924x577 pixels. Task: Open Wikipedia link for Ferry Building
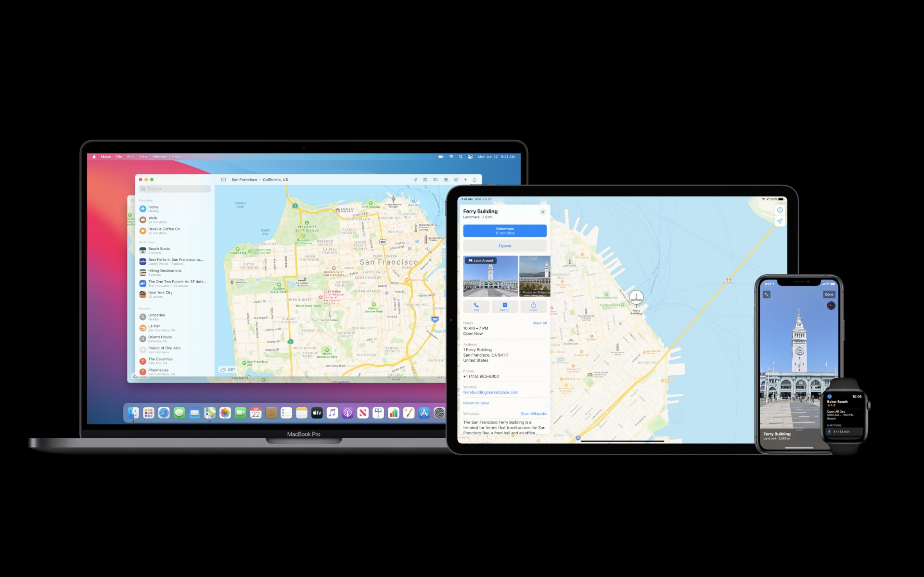pos(532,414)
